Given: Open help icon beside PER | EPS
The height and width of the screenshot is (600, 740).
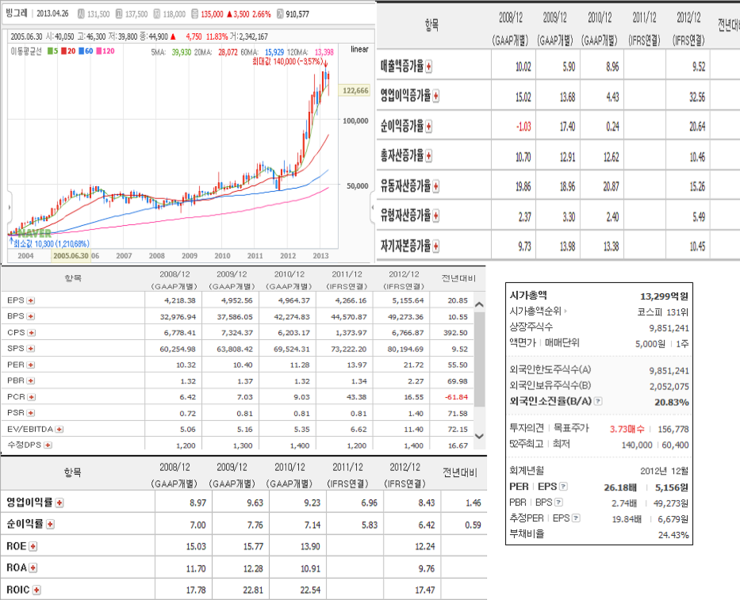Looking at the screenshot, I should [x=563, y=486].
